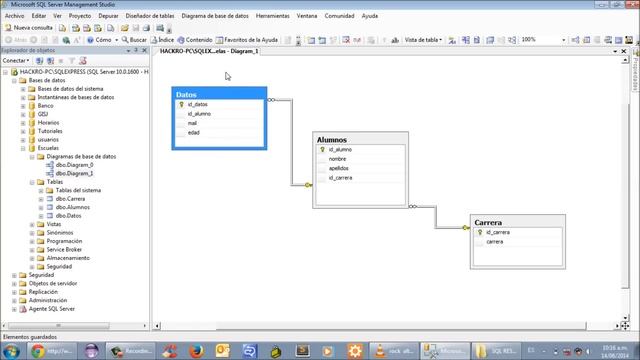Select dbo.Carrera table in the tree
This screenshot has width=640, height=360.
(70, 199)
